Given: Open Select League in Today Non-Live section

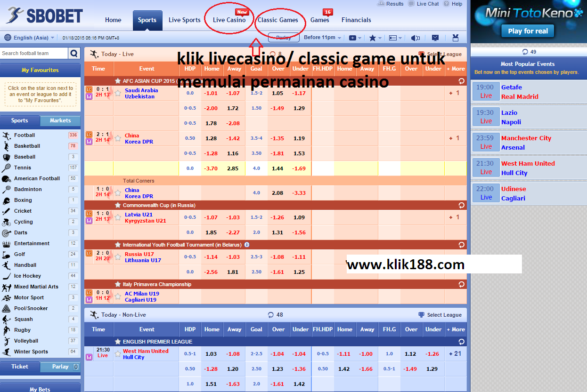Looking at the screenshot, I should [440, 315].
